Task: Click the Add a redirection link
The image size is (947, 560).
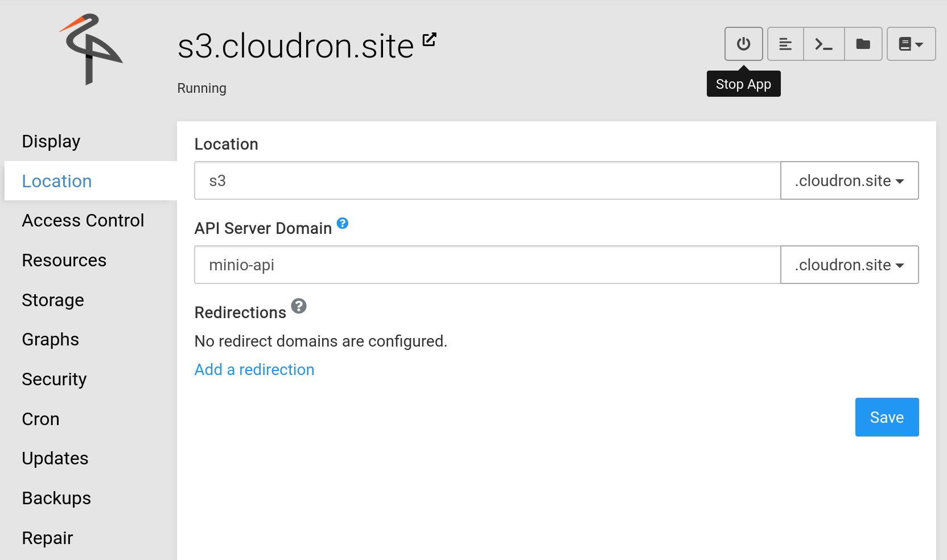Action: pos(254,370)
